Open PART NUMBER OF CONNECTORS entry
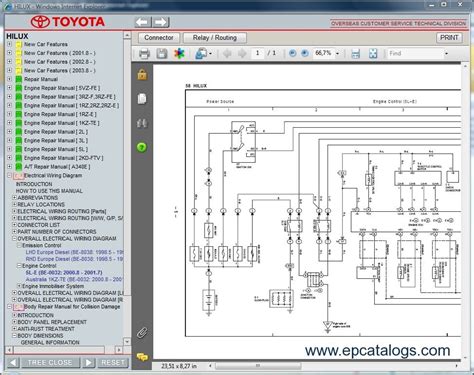This screenshot has height=375, width=474. coord(57,232)
